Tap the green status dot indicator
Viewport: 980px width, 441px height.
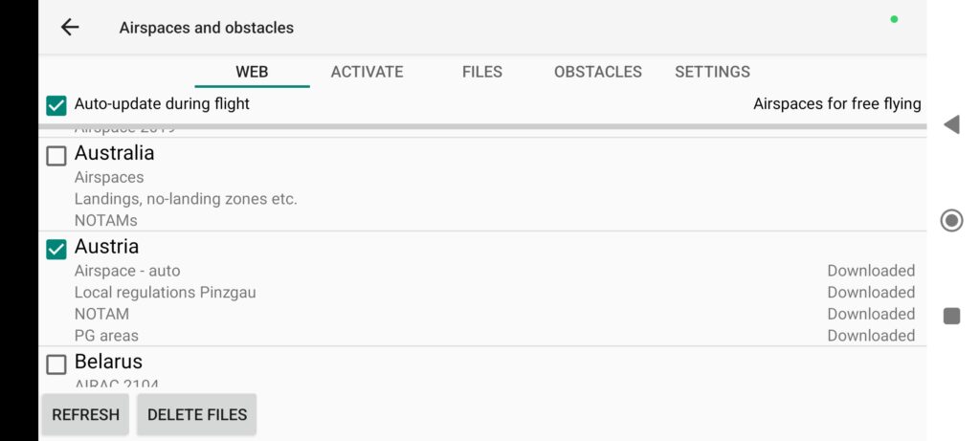pos(894,19)
